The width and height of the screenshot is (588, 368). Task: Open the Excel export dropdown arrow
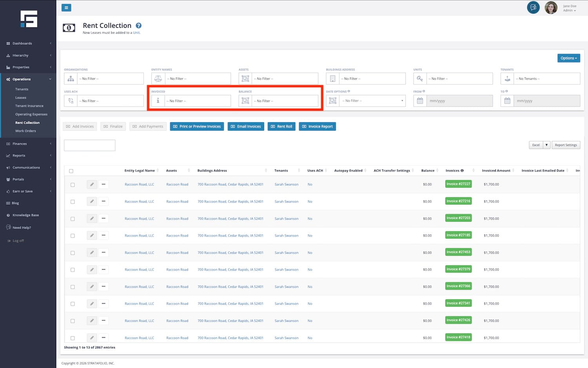[x=546, y=145]
